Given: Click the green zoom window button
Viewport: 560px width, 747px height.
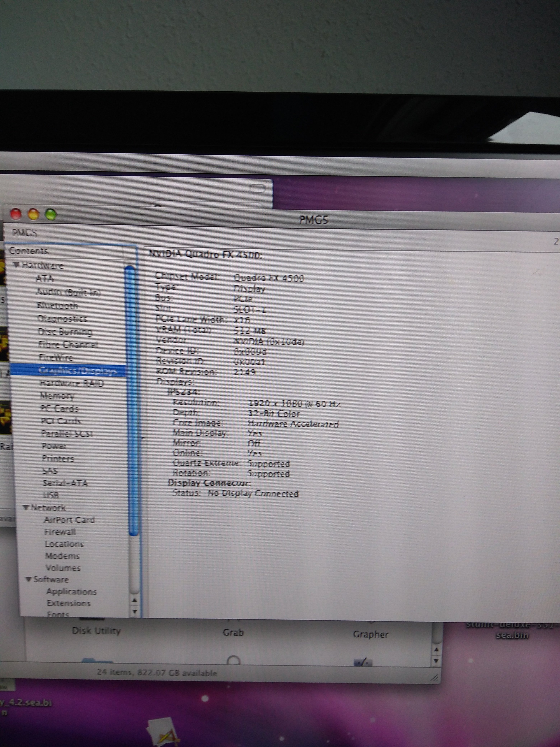Looking at the screenshot, I should pyautogui.click(x=51, y=214).
